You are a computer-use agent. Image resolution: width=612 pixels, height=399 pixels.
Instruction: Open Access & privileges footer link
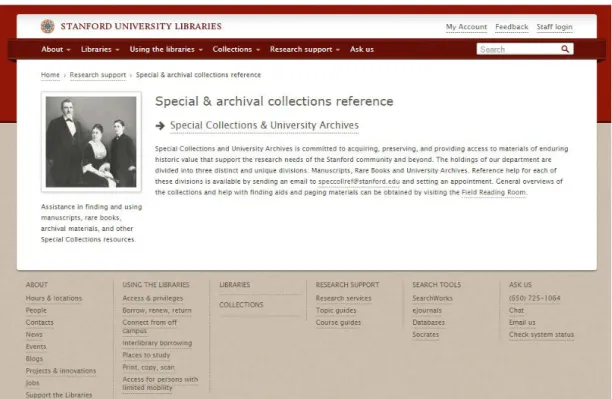tap(153, 298)
